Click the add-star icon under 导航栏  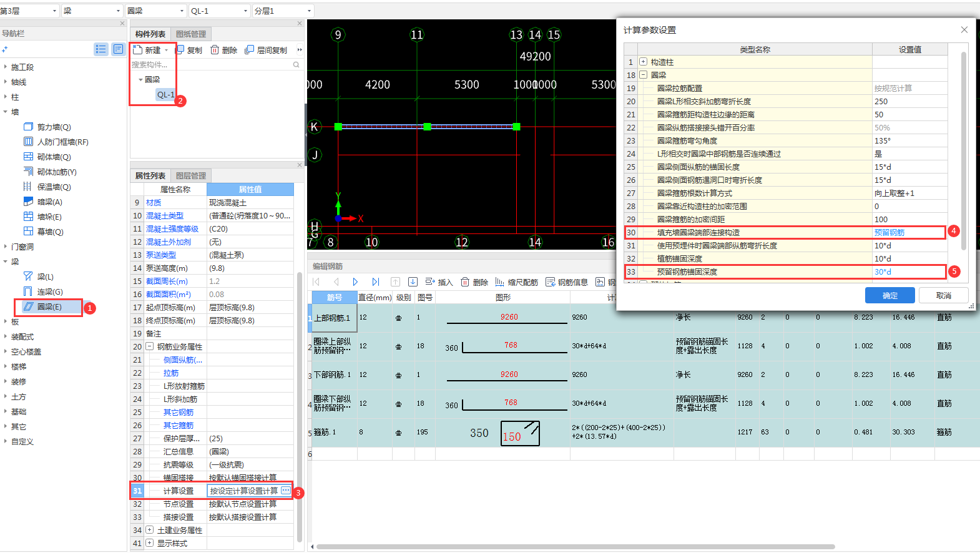(5, 49)
